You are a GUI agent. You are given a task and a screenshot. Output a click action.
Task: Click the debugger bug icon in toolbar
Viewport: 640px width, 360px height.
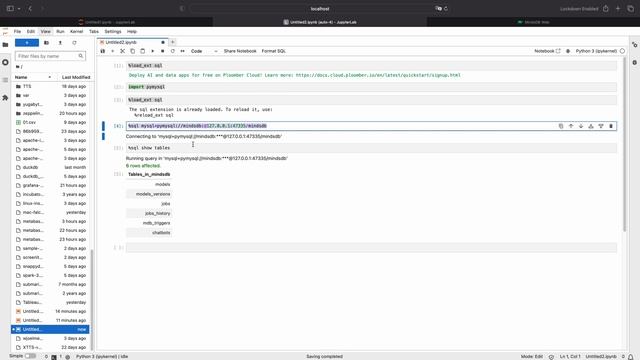pyautogui.click(x=568, y=51)
